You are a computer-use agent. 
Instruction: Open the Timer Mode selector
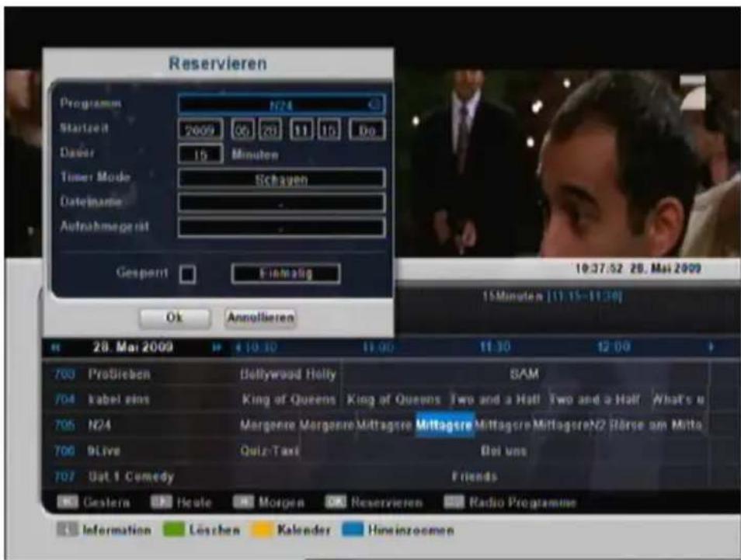281,179
